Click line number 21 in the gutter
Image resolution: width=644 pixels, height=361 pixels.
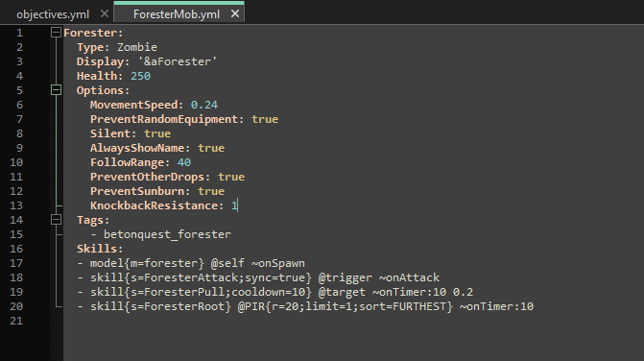16,321
